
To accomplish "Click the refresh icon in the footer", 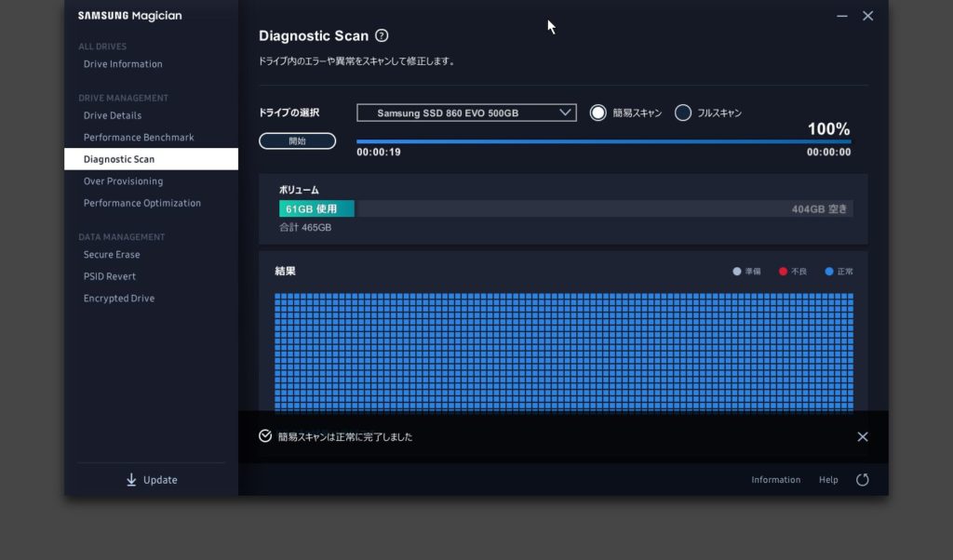I will [863, 480].
